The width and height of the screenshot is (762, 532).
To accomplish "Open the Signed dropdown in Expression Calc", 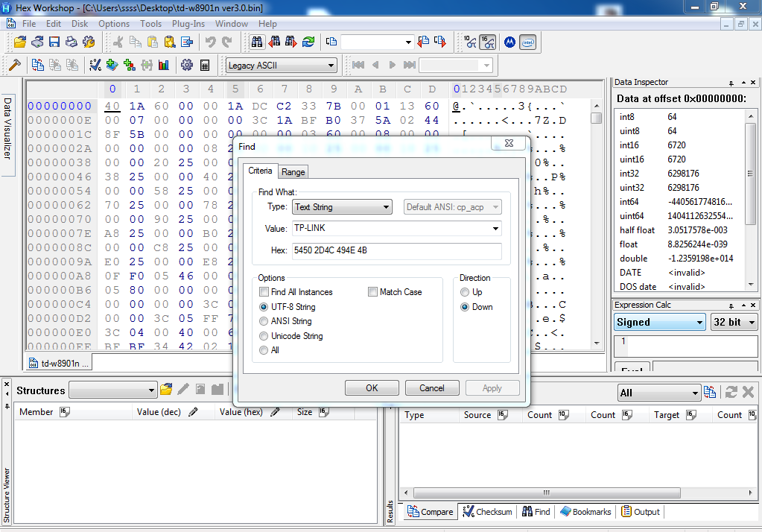I will coord(660,322).
